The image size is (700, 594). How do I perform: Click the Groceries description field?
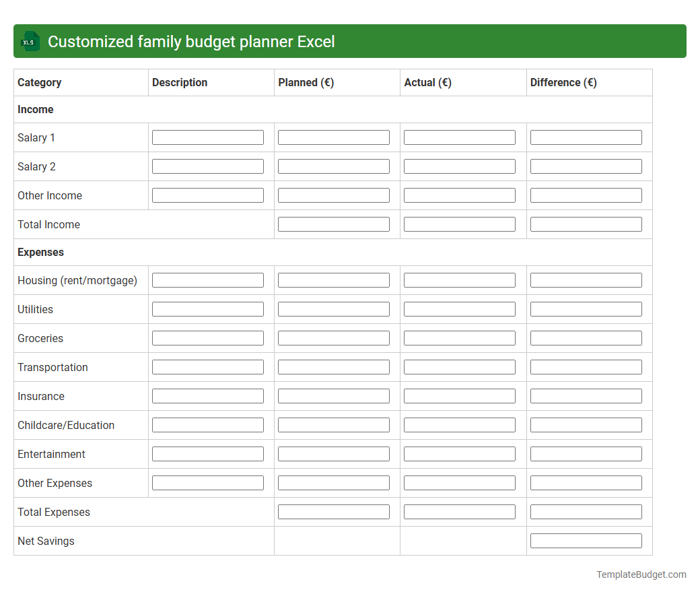[207, 337]
